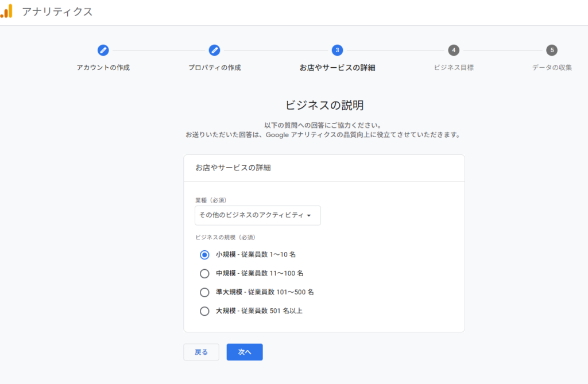Go to プロパティの作成 step label
The width and height of the screenshot is (588, 384).
(x=215, y=68)
